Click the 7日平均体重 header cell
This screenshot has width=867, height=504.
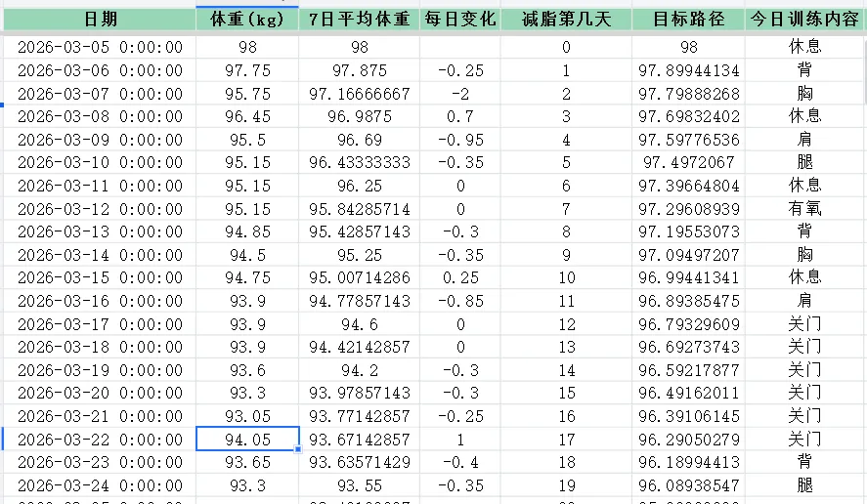360,20
